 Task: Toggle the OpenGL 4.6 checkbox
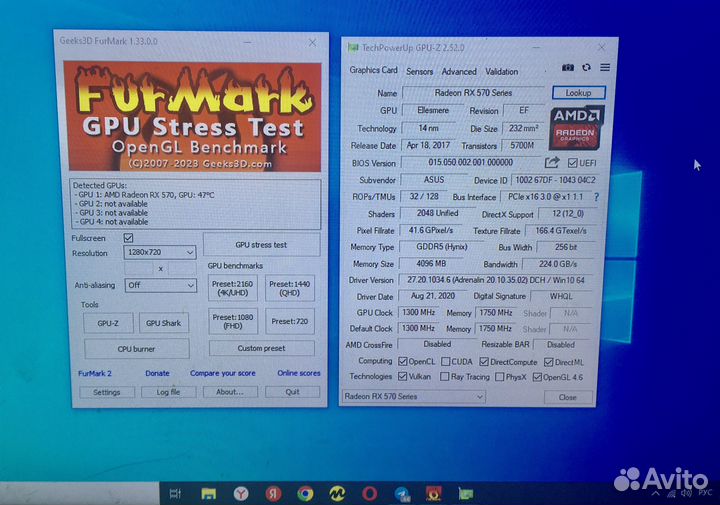[x=537, y=377]
